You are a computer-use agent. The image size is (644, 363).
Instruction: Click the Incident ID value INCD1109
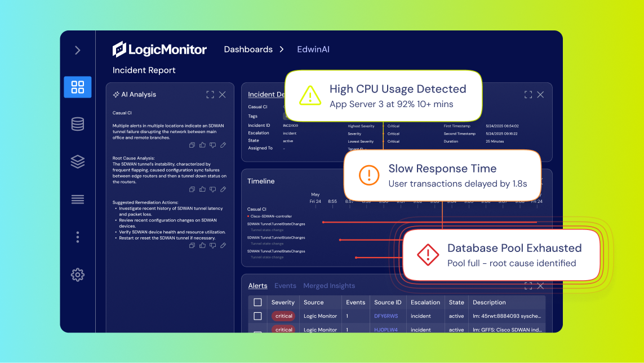click(x=290, y=126)
